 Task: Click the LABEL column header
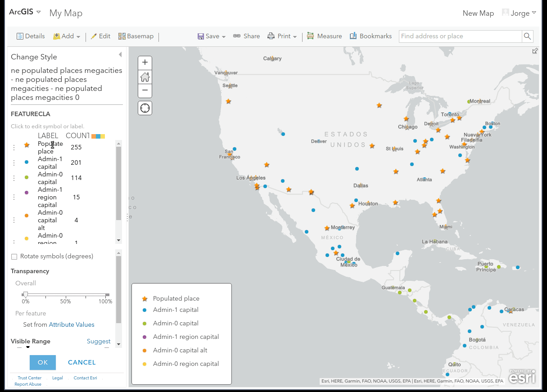pyautogui.click(x=48, y=136)
